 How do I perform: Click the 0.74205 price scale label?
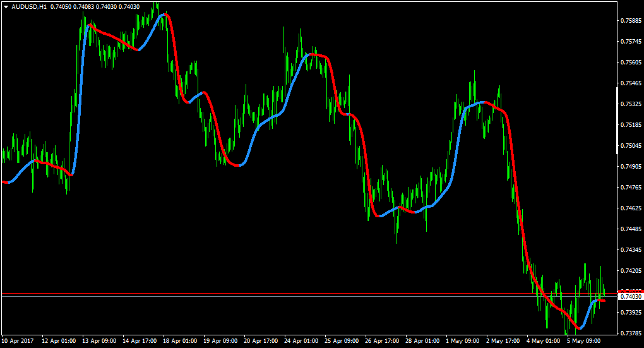631,271
